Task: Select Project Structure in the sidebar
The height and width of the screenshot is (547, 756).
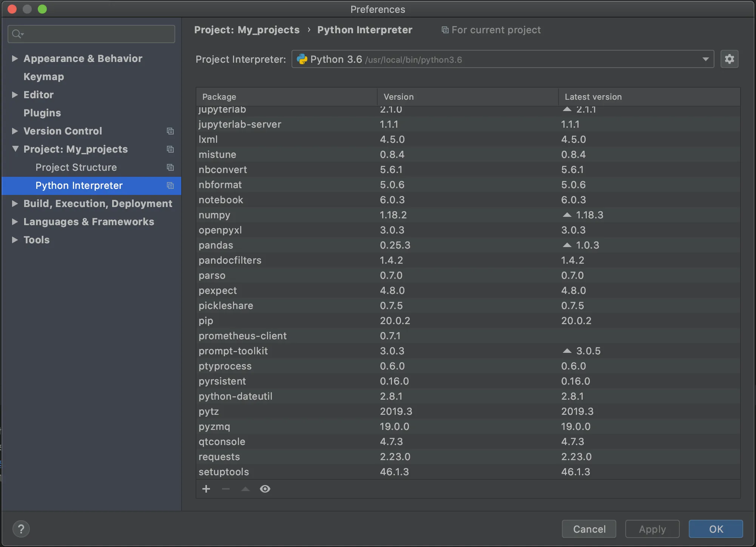Action: [x=76, y=167]
